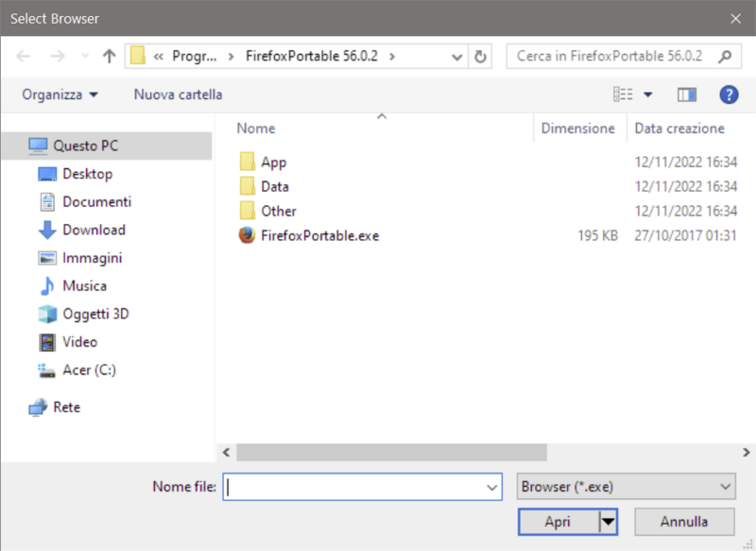Go forward using the right arrow
The image size is (756, 551).
[x=58, y=57]
